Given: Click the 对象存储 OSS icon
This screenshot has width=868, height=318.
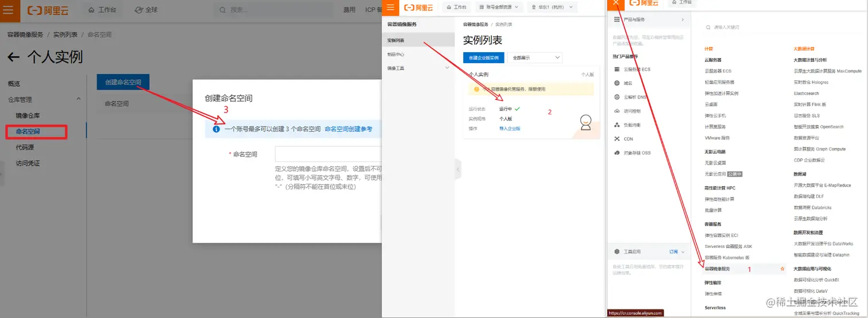Looking at the screenshot, I should pos(617,153).
